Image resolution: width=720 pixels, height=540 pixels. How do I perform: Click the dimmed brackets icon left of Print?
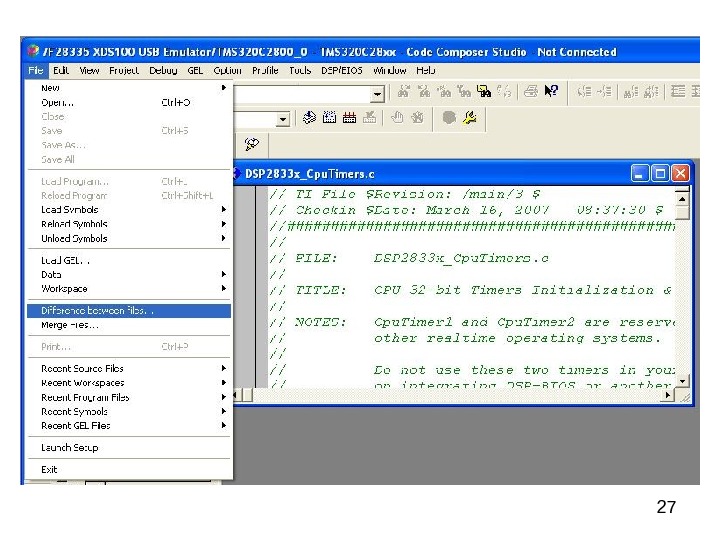coord(504,91)
